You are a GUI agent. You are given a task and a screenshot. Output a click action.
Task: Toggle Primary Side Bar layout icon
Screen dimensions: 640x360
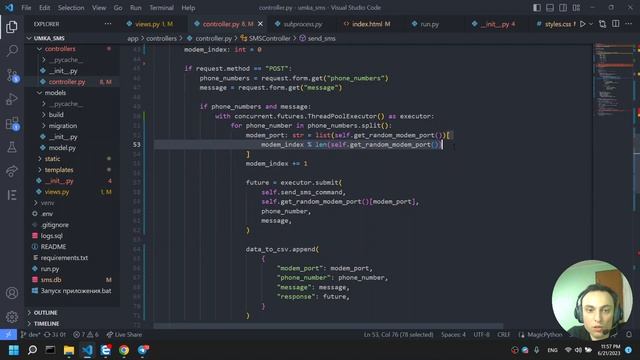coord(537,8)
